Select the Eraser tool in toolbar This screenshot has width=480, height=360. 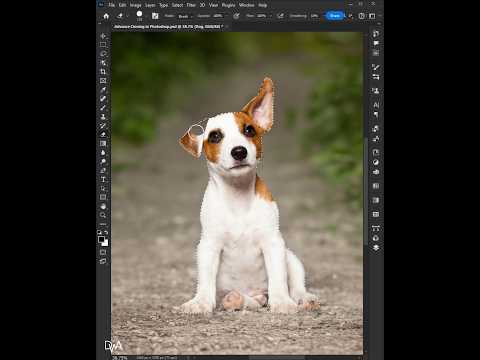pyautogui.click(x=103, y=135)
